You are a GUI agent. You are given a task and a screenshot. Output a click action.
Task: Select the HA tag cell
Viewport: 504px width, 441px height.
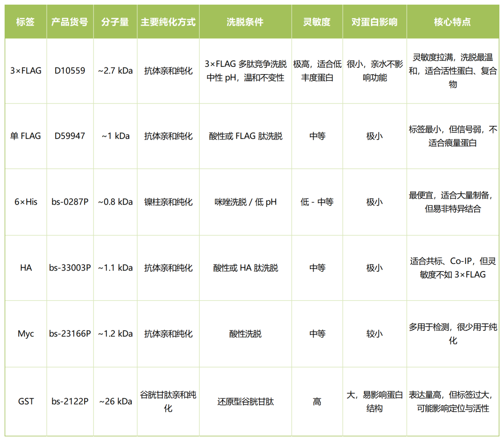[x=26, y=268]
